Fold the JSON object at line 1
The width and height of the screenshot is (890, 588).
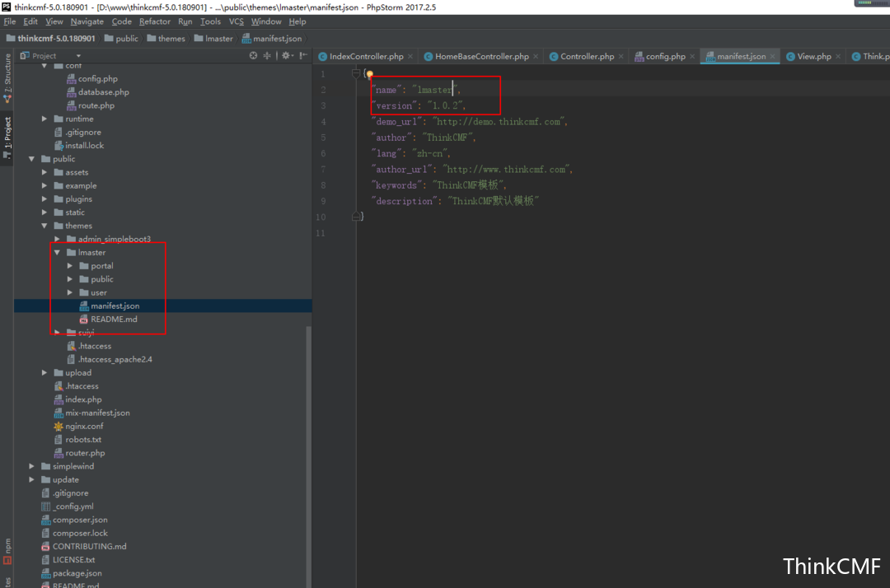pos(356,73)
